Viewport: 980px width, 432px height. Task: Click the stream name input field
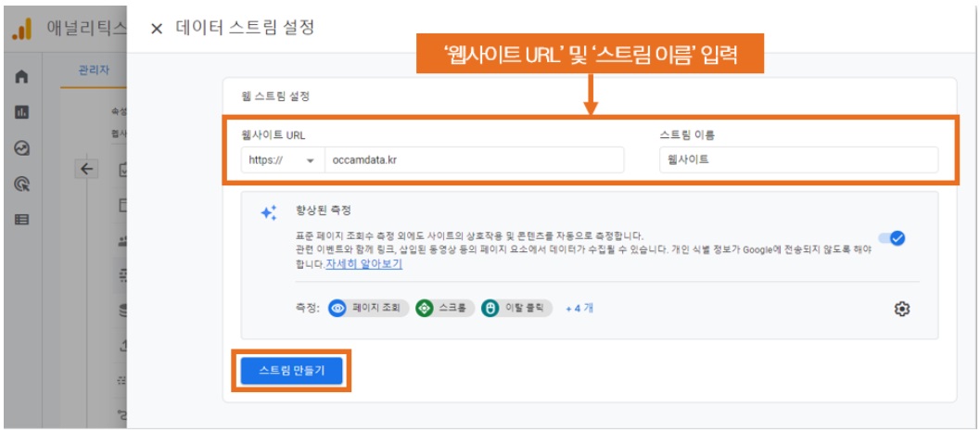tap(799, 159)
